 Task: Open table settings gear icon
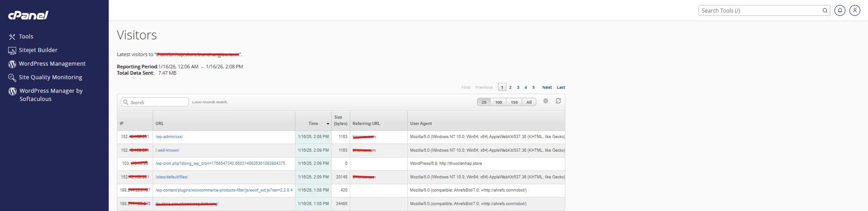pyautogui.click(x=545, y=101)
